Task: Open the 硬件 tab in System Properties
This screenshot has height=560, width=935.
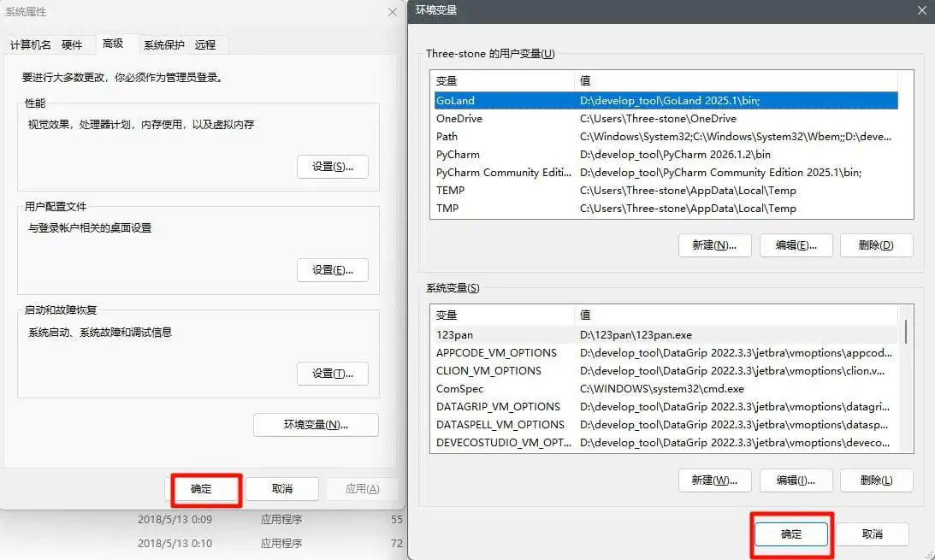Action: (x=72, y=44)
